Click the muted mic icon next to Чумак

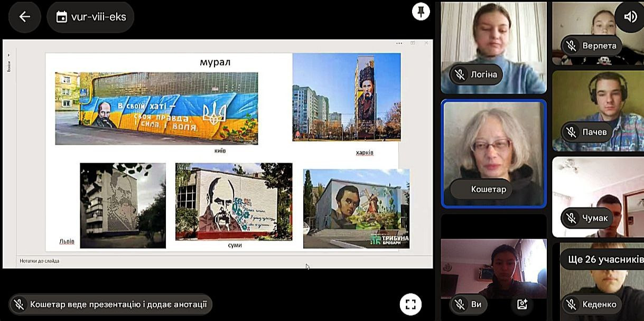[x=571, y=218]
